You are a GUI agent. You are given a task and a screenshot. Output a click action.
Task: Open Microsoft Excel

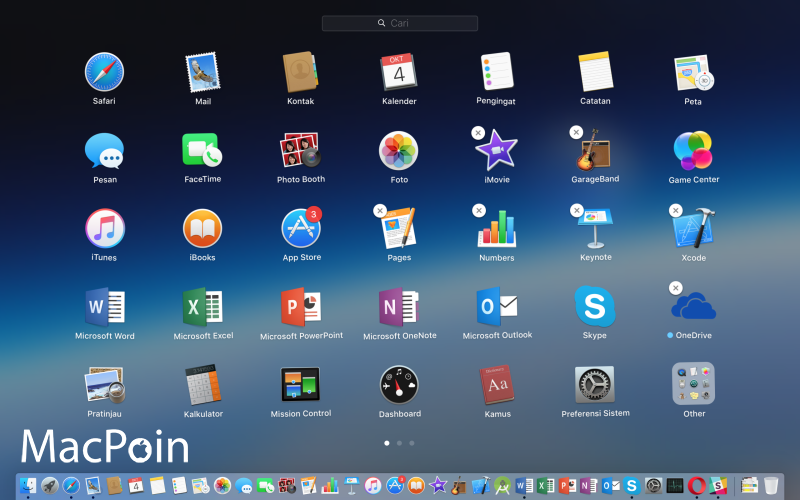[202, 306]
